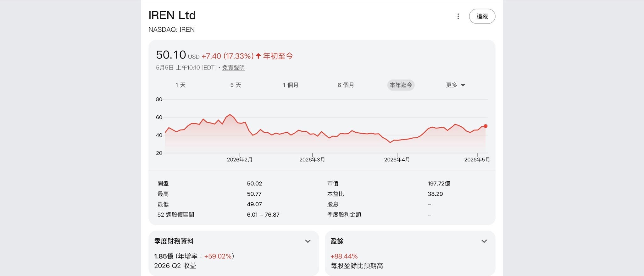
Task: Click the 2026年2月 axis label
Action: [x=240, y=160]
